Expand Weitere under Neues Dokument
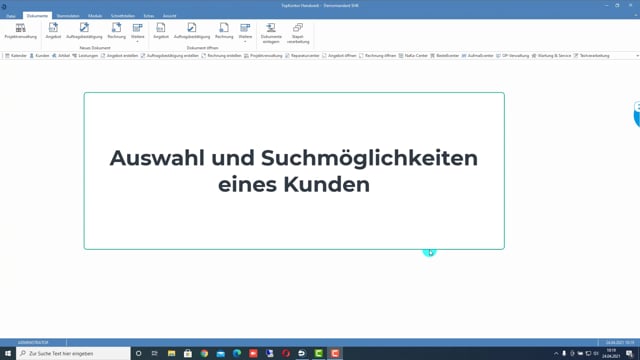 [x=138, y=33]
